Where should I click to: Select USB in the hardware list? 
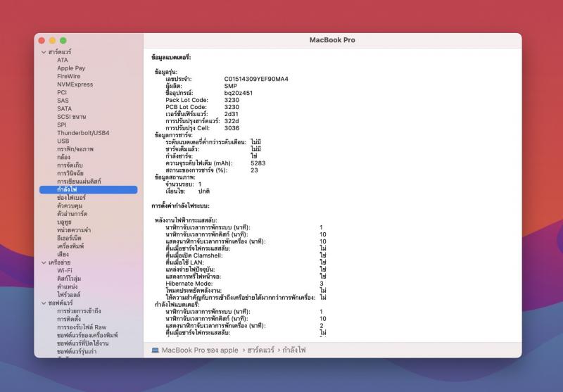coord(63,141)
